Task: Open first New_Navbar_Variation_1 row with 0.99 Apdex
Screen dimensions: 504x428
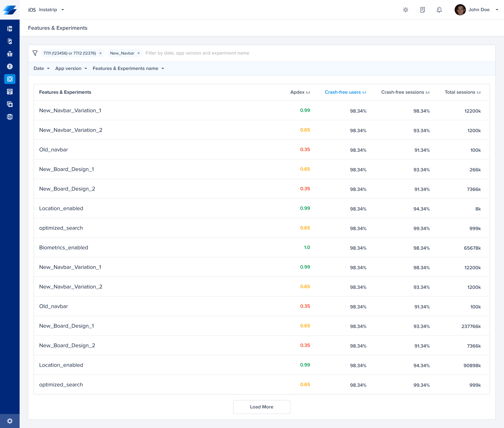Action: pyautogui.click(x=262, y=110)
